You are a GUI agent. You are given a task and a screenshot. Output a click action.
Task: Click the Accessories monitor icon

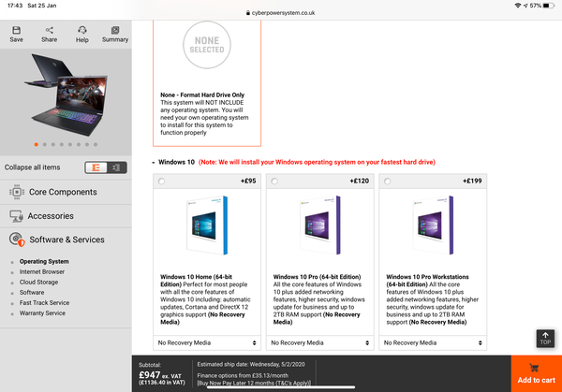pos(17,216)
